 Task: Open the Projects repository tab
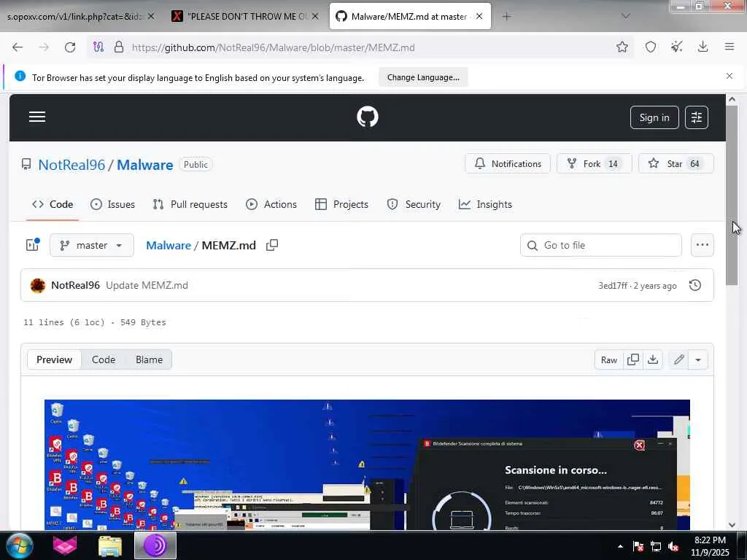[341, 204]
